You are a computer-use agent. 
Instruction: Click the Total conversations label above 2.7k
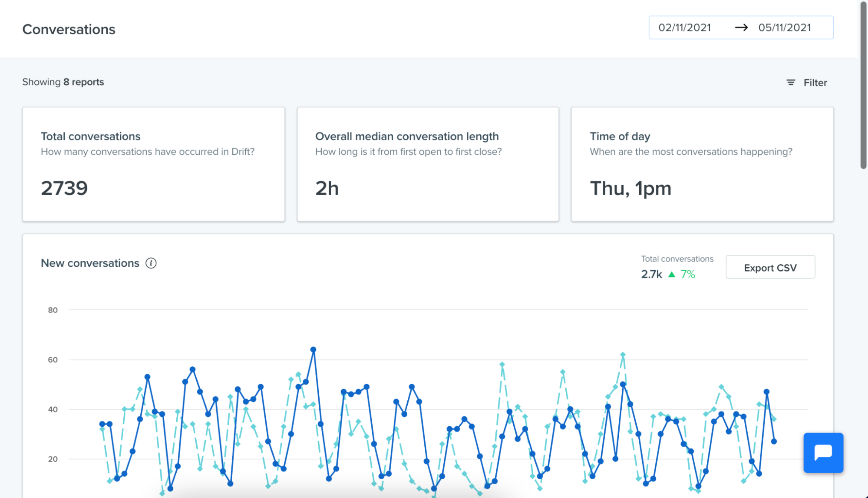pos(677,259)
